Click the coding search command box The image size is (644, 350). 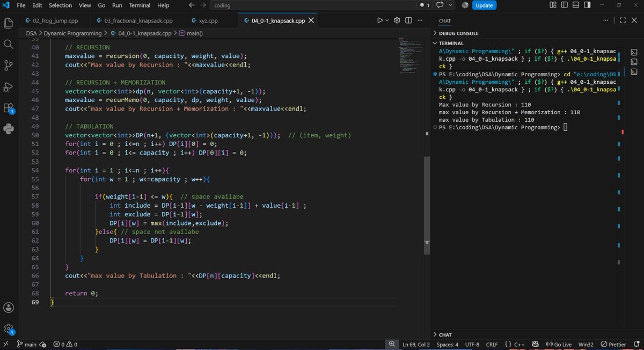(311, 5)
